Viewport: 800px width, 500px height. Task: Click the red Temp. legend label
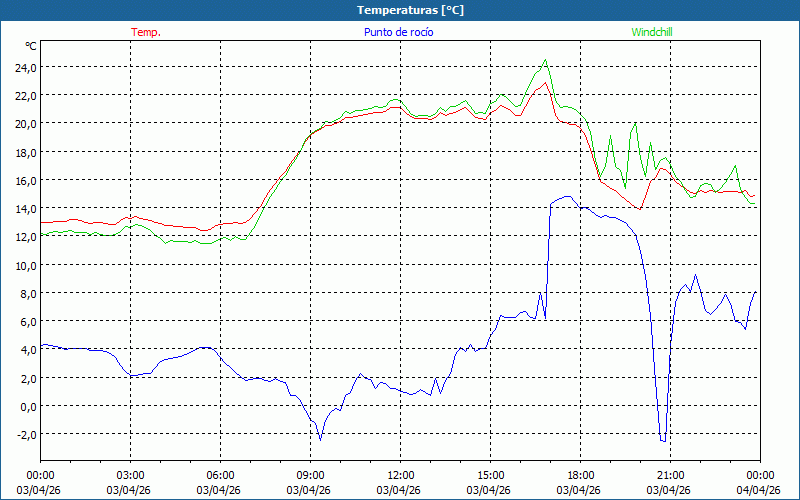coord(146,32)
